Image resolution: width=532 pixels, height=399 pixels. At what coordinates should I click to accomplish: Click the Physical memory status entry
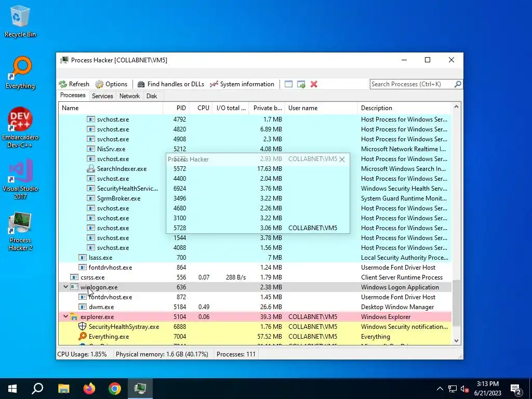162,354
